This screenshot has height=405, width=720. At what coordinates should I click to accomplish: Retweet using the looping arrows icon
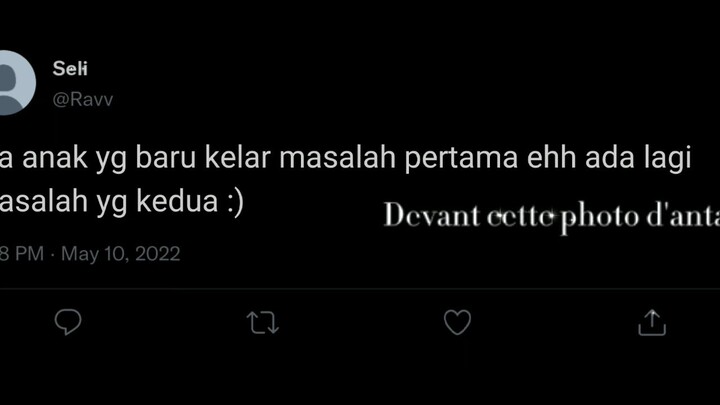coord(263,322)
